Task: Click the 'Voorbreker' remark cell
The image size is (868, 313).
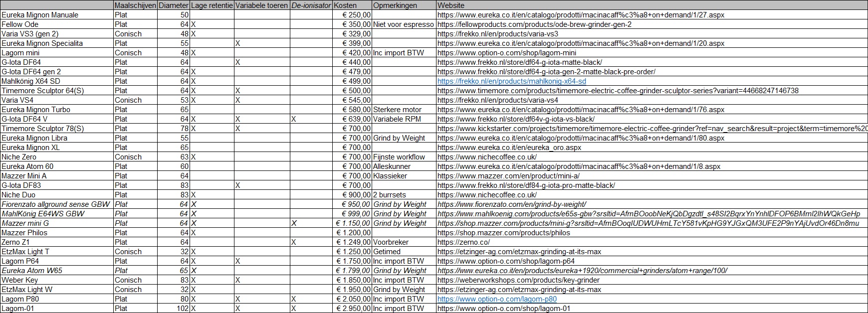Action: [405, 242]
